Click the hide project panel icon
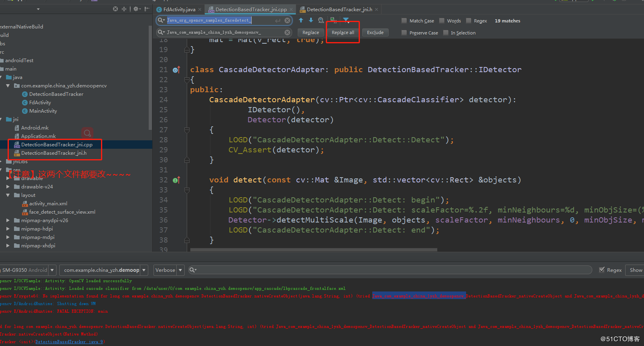The width and height of the screenshot is (644, 346). click(x=147, y=9)
